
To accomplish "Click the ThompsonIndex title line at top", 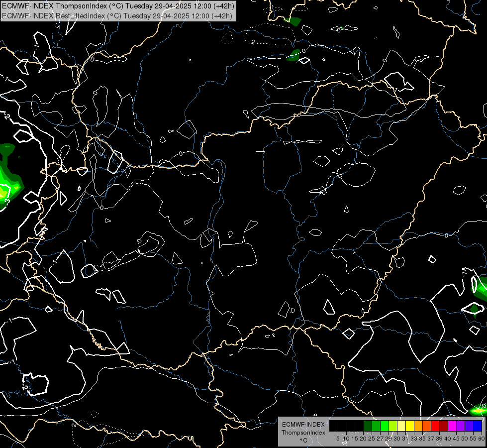I will click(118, 5).
